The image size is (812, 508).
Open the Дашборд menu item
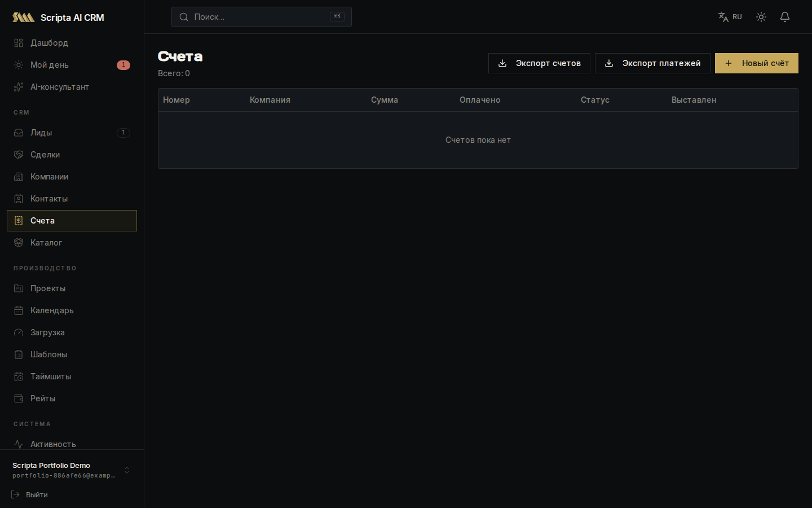pos(72,43)
